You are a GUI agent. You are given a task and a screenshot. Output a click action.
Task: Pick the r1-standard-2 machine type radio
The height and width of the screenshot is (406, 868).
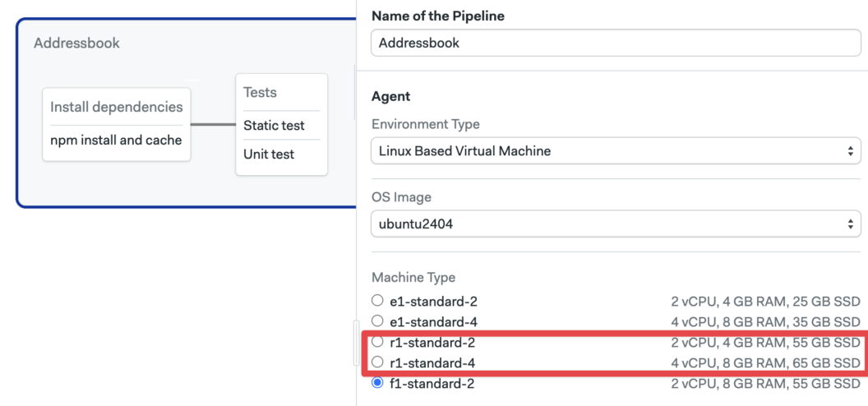click(377, 342)
